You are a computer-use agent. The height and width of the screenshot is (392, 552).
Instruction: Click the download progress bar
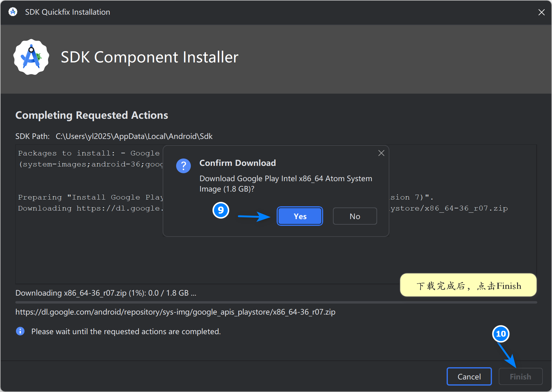(x=276, y=302)
